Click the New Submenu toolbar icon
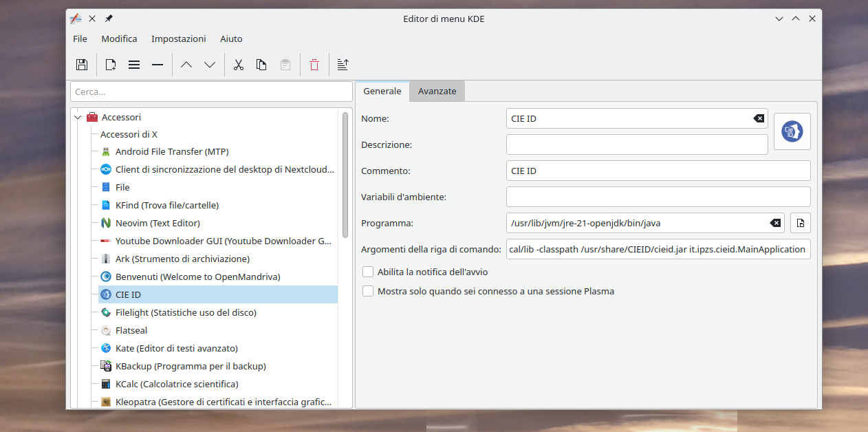 (134, 65)
